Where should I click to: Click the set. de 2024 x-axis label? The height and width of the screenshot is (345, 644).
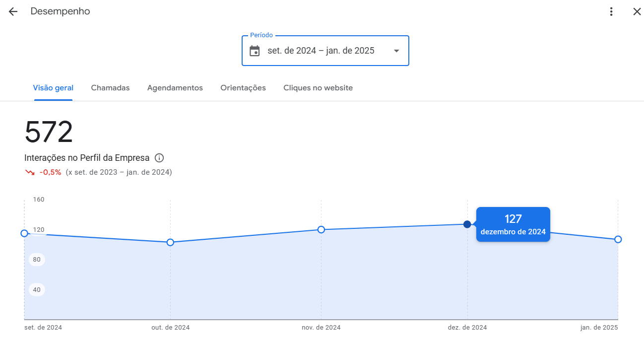[43, 328]
